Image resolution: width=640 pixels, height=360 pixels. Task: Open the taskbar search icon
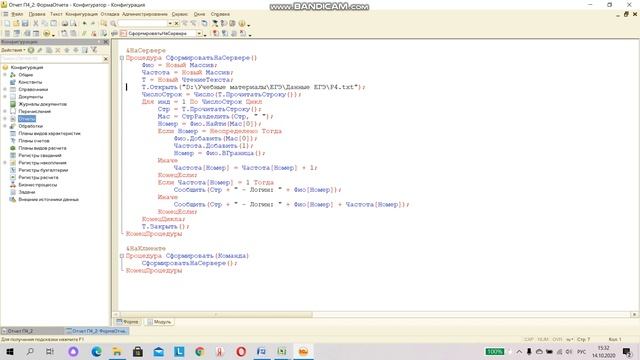point(30,351)
